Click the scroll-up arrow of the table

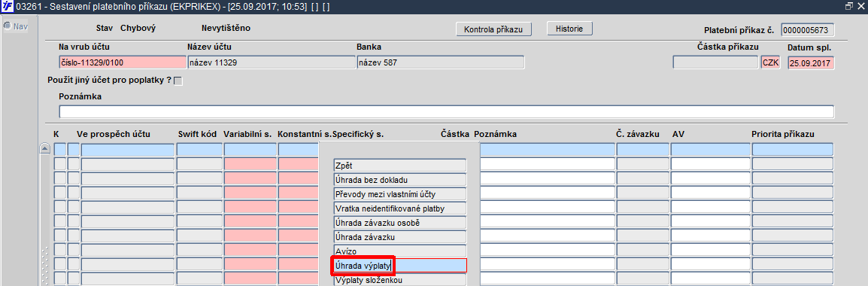46,148
